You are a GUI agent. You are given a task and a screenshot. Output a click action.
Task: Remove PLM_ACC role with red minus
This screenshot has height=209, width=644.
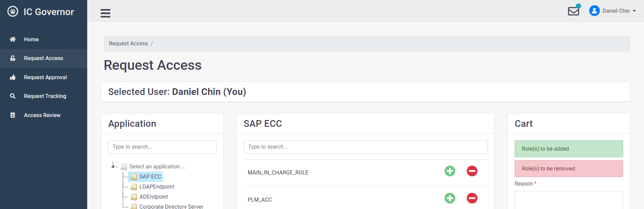coord(472,198)
